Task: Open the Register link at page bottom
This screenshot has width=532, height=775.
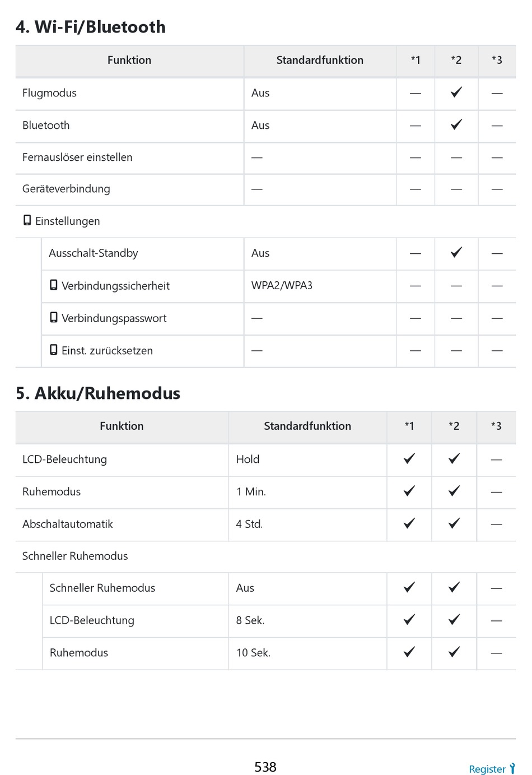Action: click(x=487, y=769)
